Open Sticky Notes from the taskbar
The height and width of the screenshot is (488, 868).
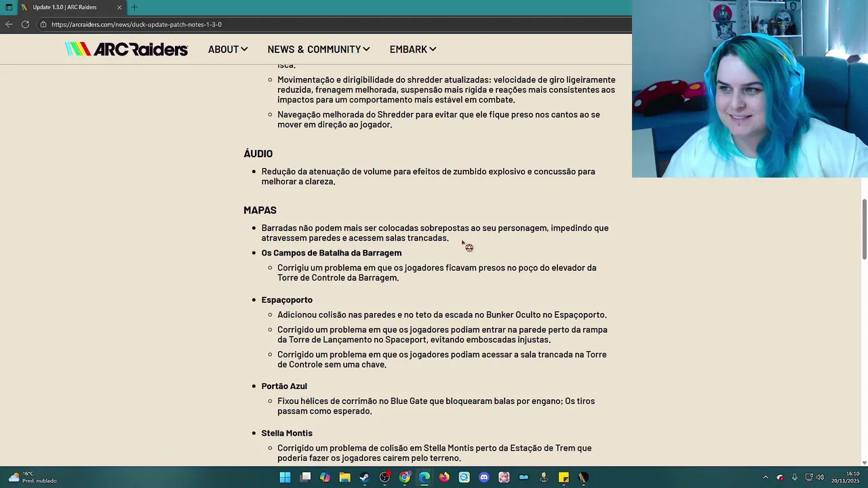(x=564, y=477)
